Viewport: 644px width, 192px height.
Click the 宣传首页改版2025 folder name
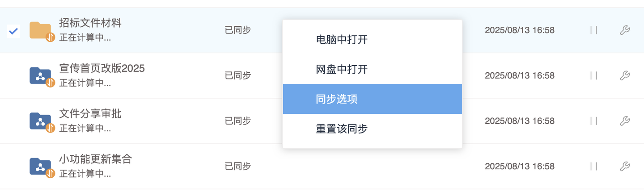pos(102,68)
